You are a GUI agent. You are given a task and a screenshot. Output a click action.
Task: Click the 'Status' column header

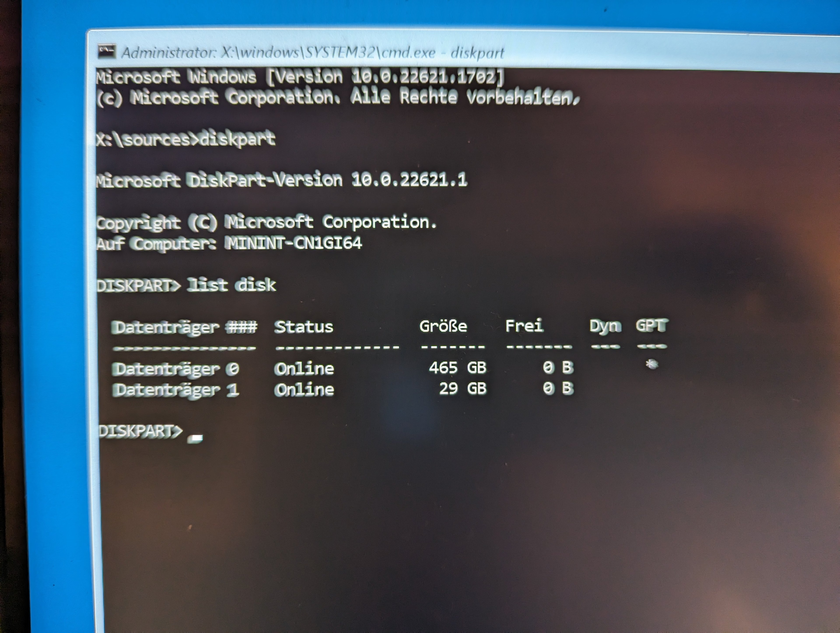[x=303, y=327]
